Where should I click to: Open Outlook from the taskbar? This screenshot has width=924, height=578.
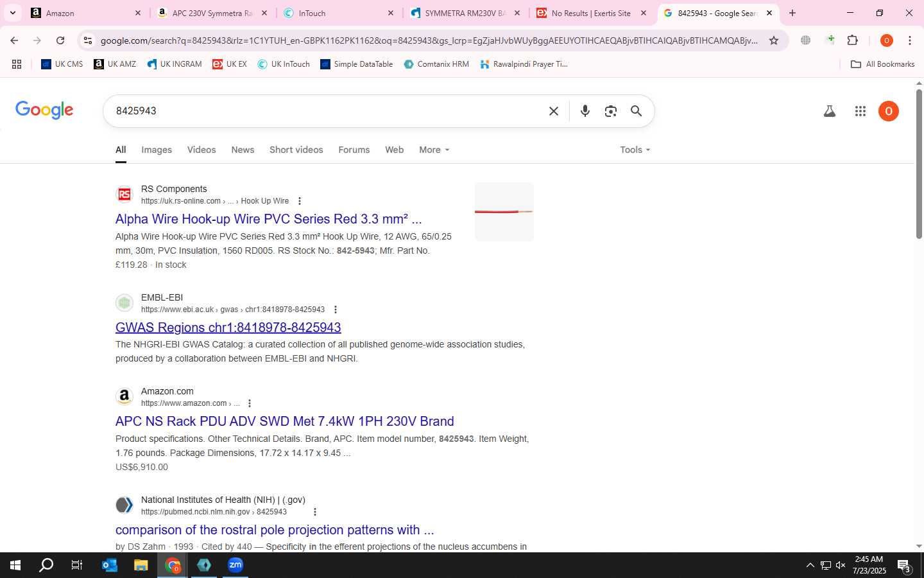[110, 565]
